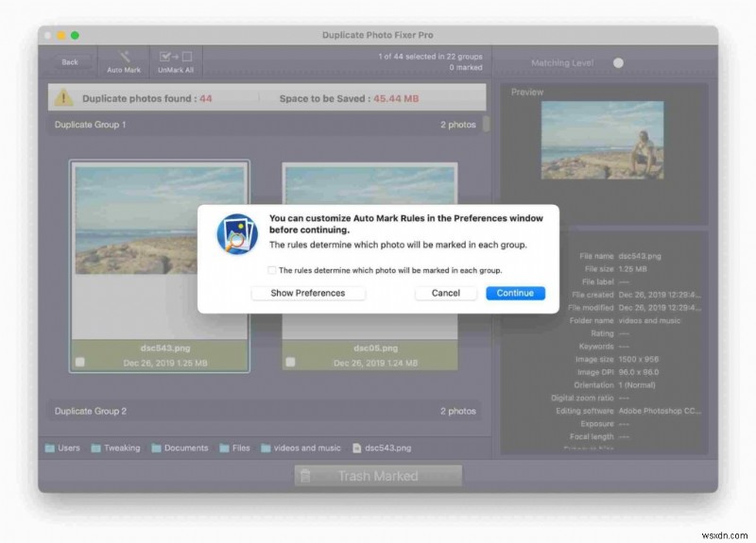The height and width of the screenshot is (543, 756).
Task: Click the Continue button in dialog
Action: click(x=515, y=293)
